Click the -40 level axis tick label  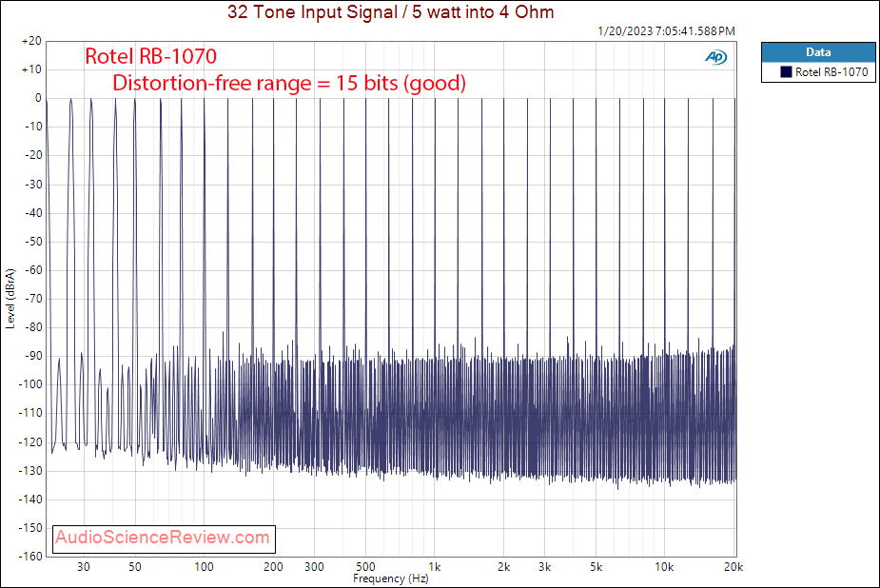point(33,212)
